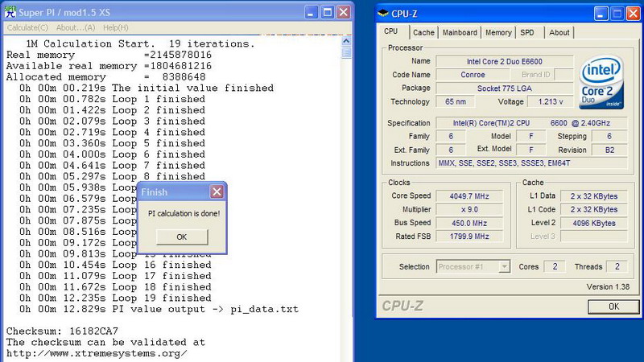Switch to the Mainboard tab in CPU-Z

pyautogui.click(x=460, y=32)
